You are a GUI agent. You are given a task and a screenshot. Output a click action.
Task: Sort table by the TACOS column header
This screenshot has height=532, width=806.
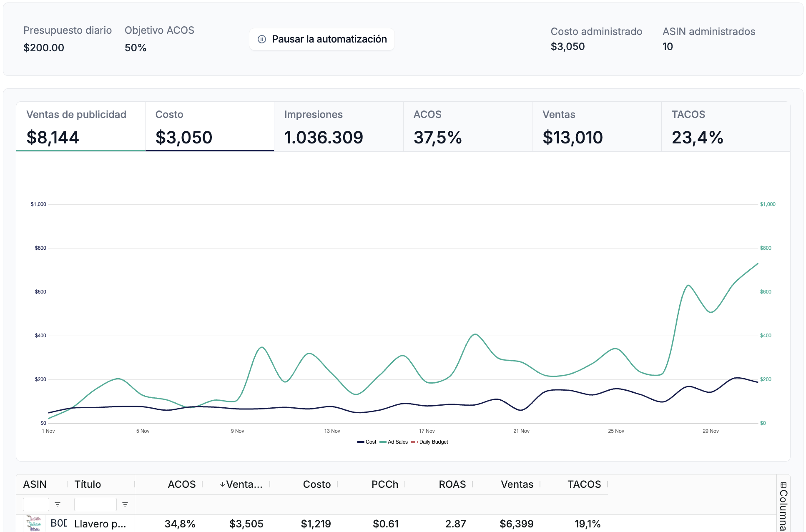click(584, 484)
